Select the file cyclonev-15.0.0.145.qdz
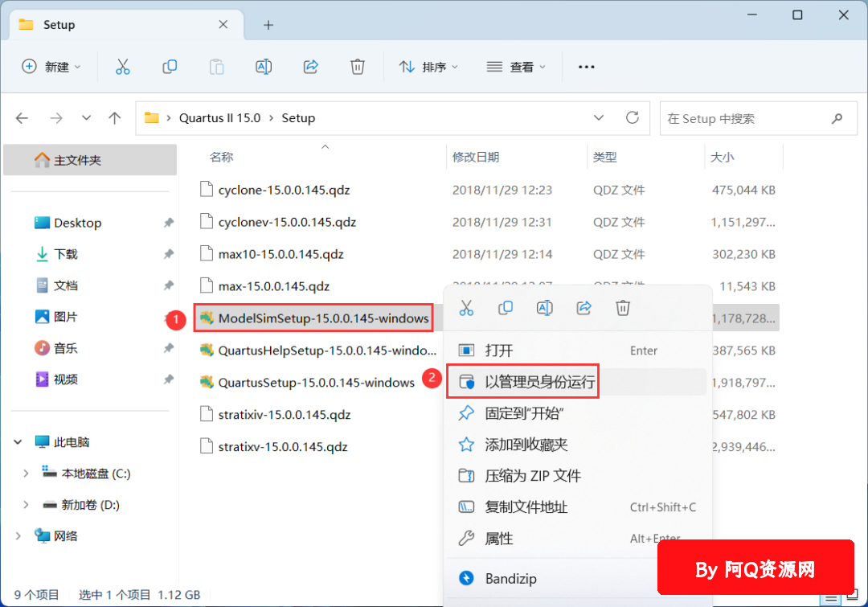This screenshot has width=868, height=607. pos(287,222)
